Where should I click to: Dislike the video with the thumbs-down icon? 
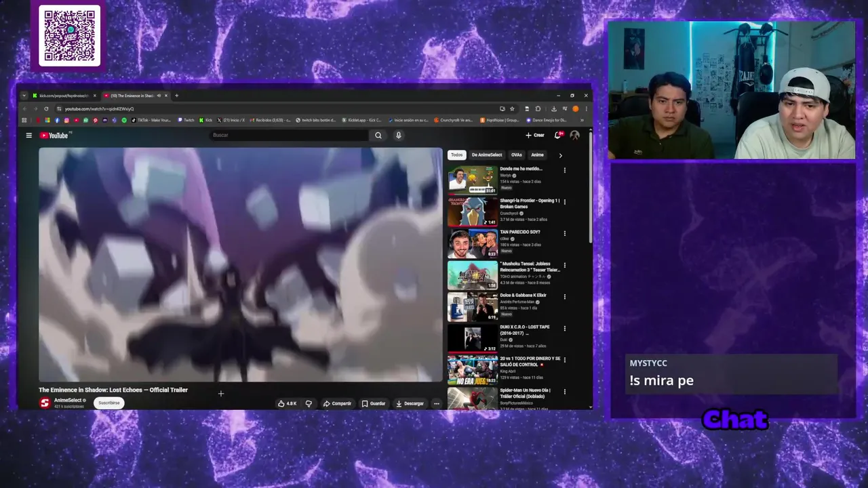(309, 403)
